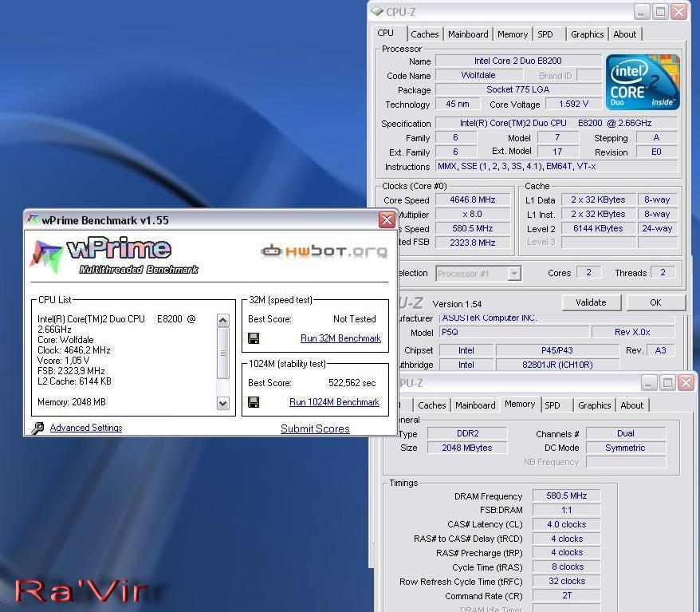
Task: Click the Core Voltage value 1.592 V
Action: click(574, 104)
